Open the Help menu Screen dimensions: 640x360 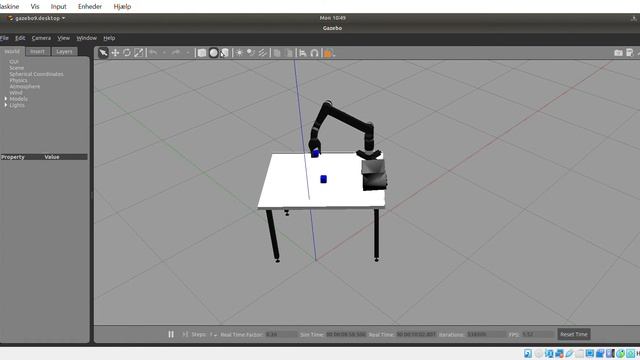click(x=109, y=38)
